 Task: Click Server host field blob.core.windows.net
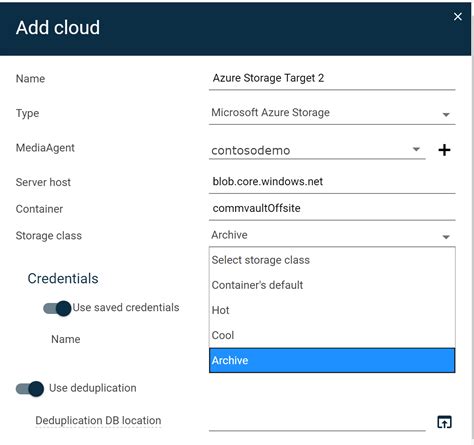click(332, 182)
